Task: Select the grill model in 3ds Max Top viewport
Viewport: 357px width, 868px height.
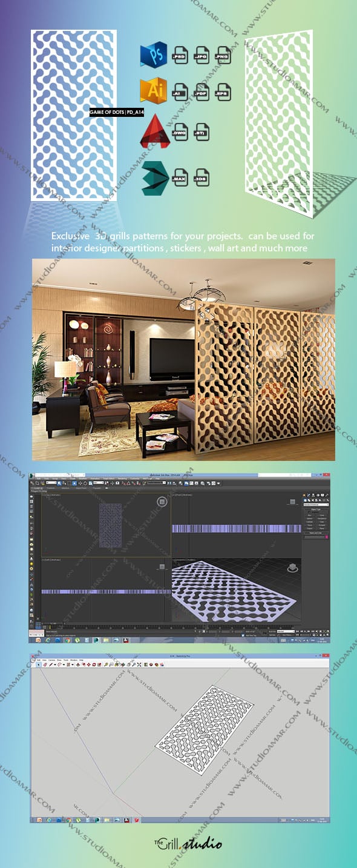Action: 109,526
